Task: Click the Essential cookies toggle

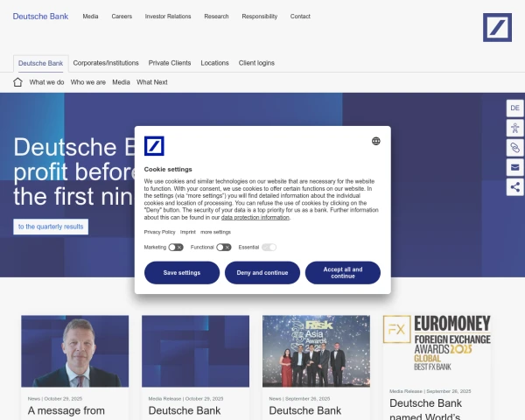Action: [x=269, y=248]
